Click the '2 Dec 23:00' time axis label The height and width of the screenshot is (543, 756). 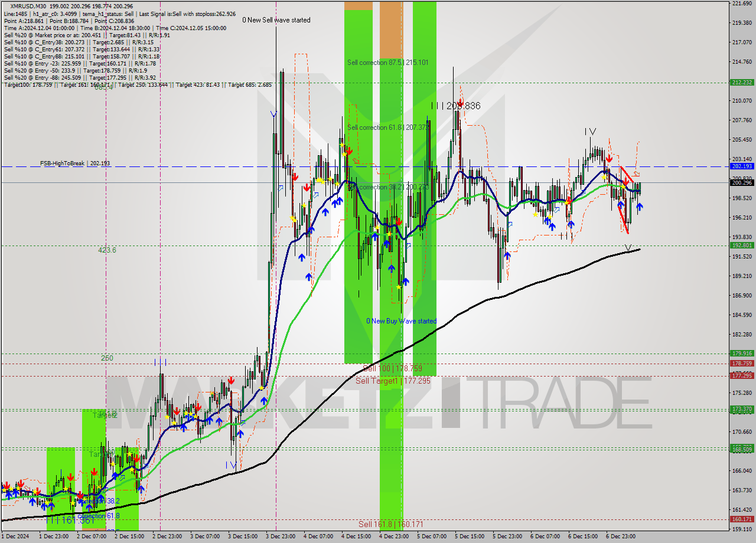[x=168, y=537]
